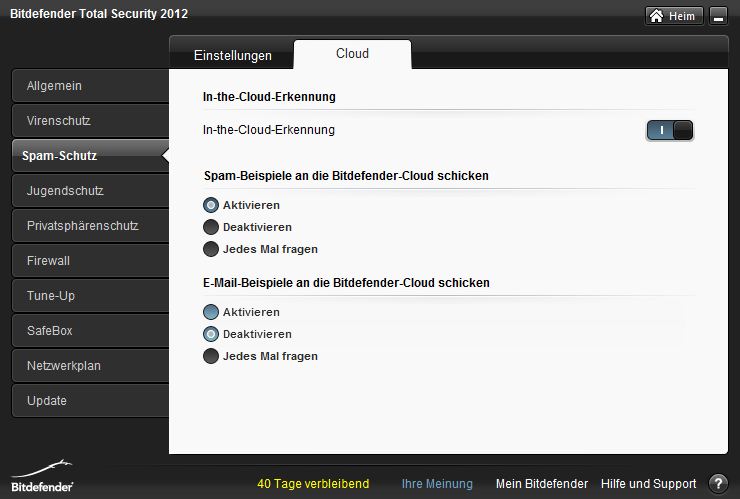
Task: Open Tune-Up settings
Action: pos(91,296)
